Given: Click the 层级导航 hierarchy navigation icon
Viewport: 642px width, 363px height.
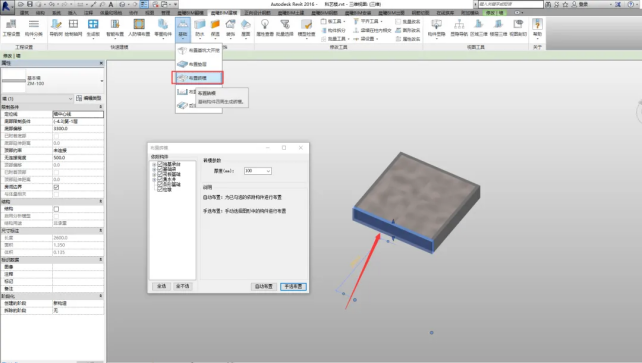Looking at the screenshot, I should pyautogui.click(x=459, y=27).
